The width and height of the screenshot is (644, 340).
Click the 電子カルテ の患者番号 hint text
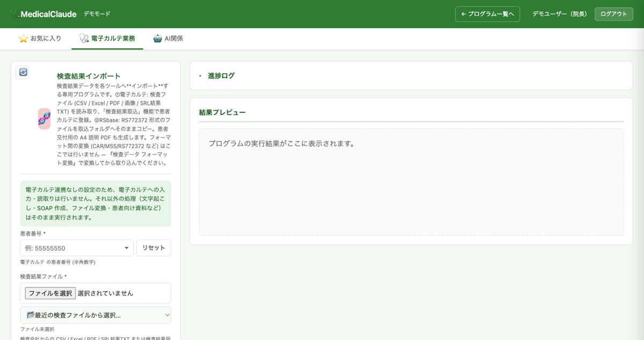57,262
